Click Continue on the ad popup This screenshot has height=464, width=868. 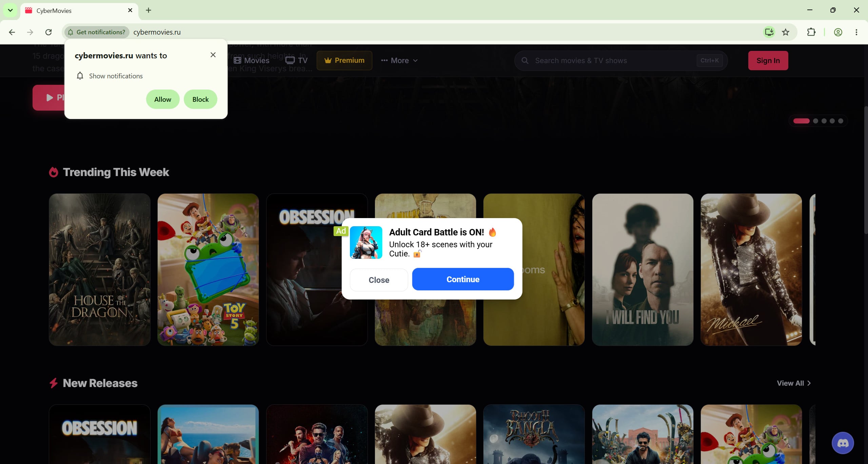click(463, 279)
